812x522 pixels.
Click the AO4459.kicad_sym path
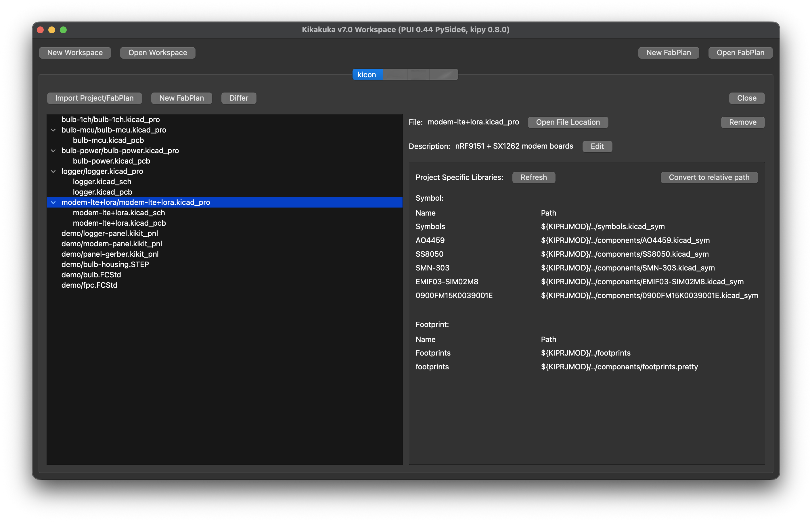(625, 240)
